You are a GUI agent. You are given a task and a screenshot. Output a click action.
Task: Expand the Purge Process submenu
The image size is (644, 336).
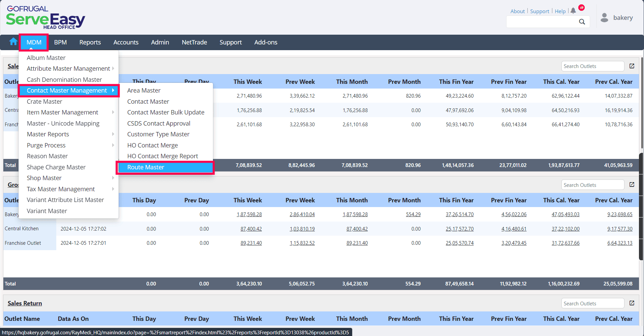coord(46,145)
